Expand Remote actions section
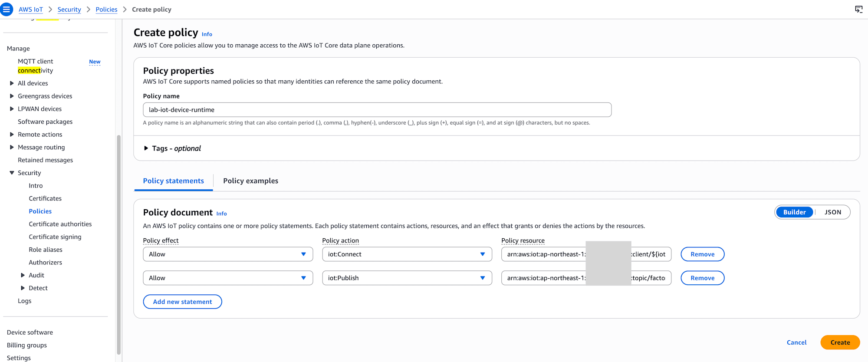This screenshot has width=868, height=362. coord(12,135)
